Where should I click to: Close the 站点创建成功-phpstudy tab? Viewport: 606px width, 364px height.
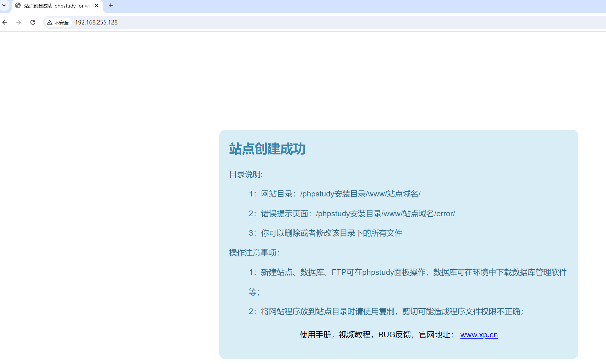point(96,6)
